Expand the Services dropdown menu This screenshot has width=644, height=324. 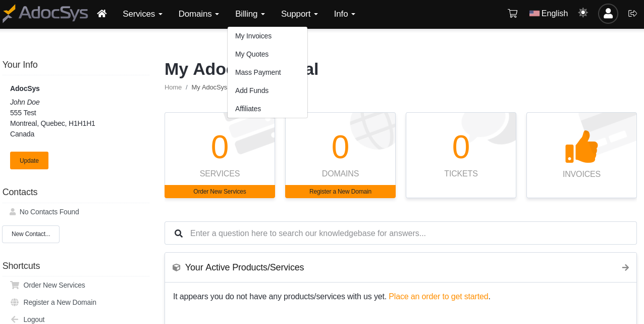pos(142,14)
